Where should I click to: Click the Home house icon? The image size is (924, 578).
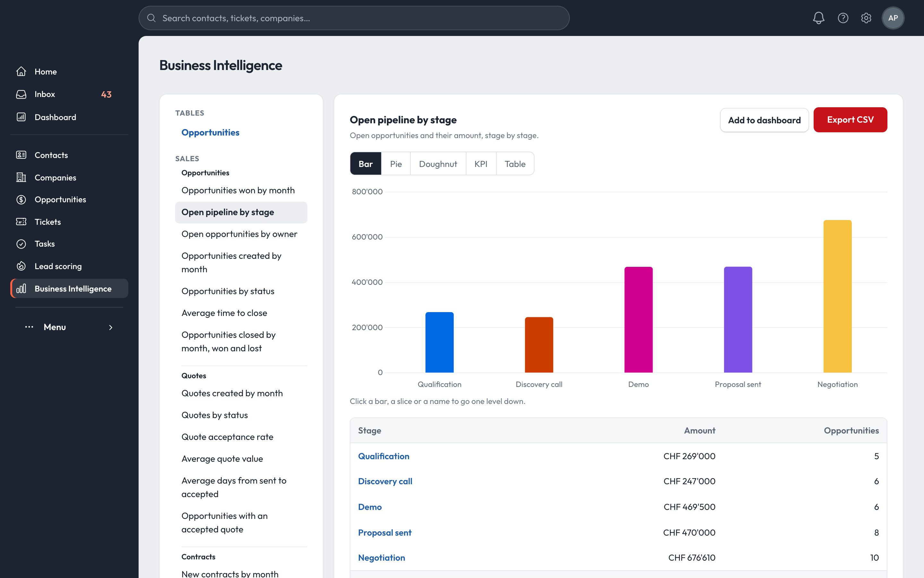click(x=21, y=72)
